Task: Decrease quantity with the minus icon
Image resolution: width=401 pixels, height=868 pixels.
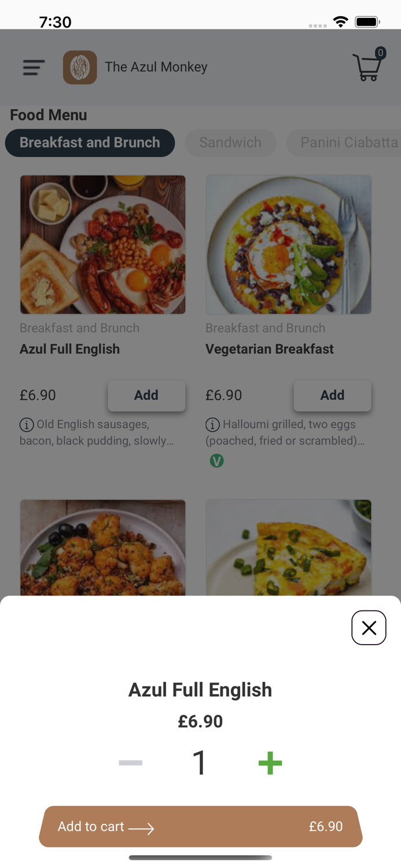Action: coord(131,763)
